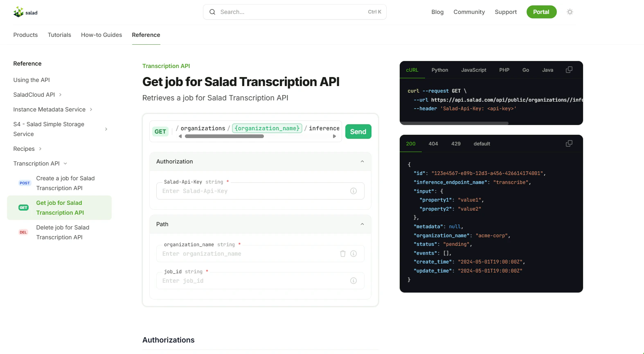Image resolution: width=644 pixels, height=354 pixels.
Task: Click the search magnifier icon
Action: (x=212, y=12)
